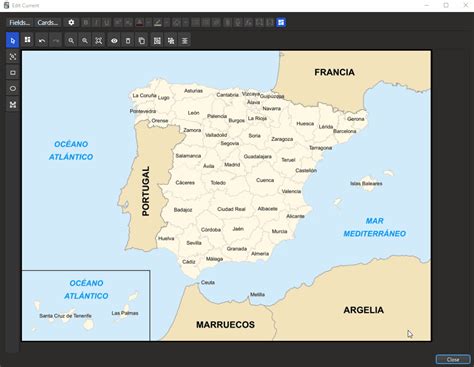
Task: Click the MAR MEDITERRÁNEO label
Action: click(x=375, y=227)
